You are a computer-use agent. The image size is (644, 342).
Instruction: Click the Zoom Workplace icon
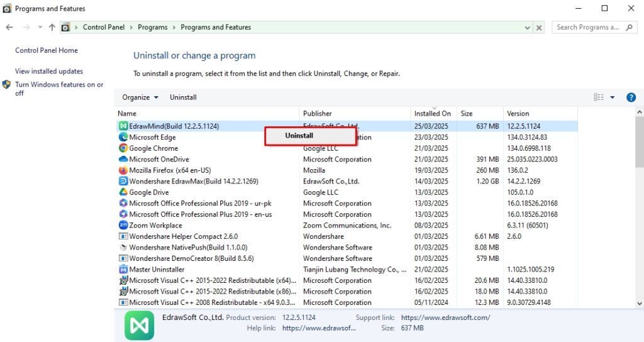click(x=123, y=225)
